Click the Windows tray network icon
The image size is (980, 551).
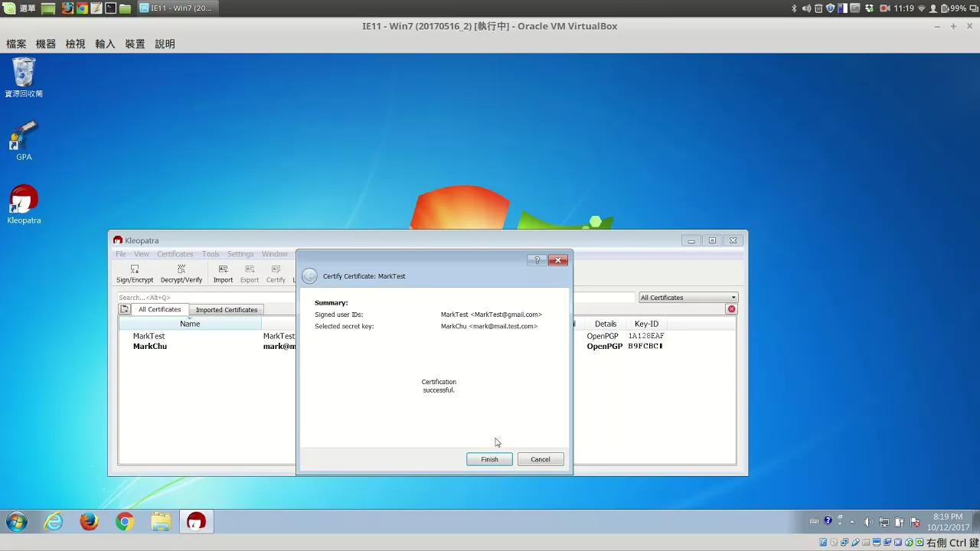click(884, 522)
